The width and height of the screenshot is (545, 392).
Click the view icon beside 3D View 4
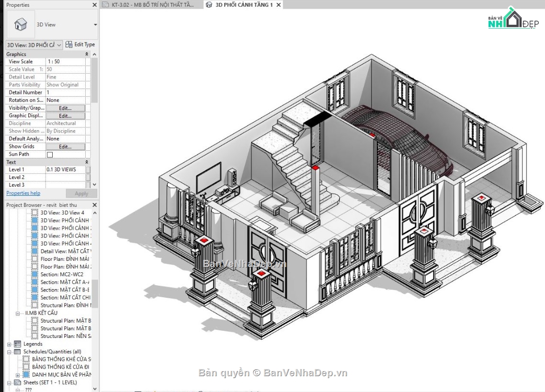coord(35,213)
